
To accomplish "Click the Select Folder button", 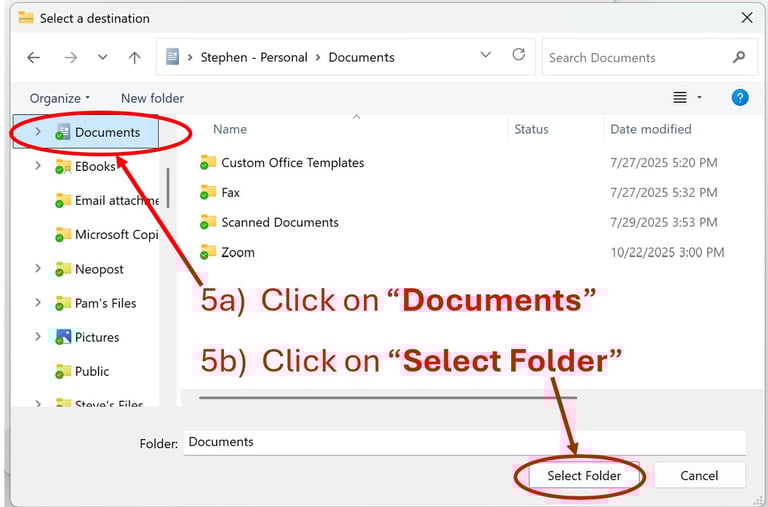I will click(x=584, y=476).
